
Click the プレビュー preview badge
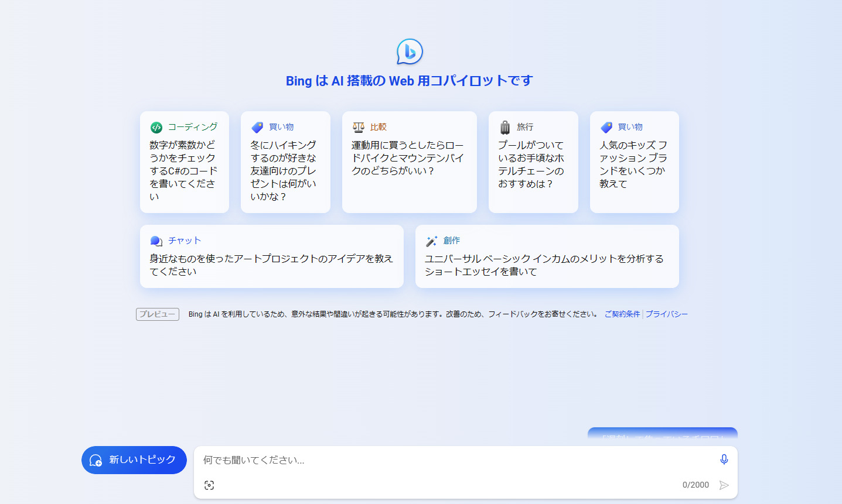click(158, 314)
